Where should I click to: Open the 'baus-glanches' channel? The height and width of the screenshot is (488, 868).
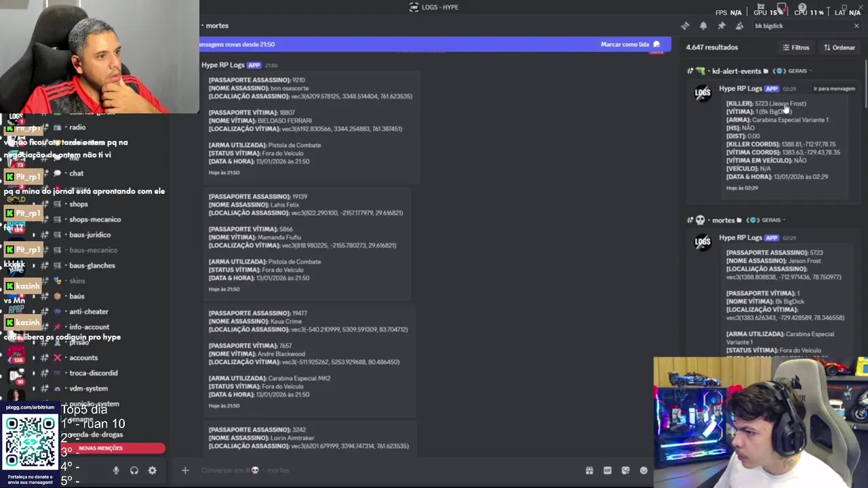[92, 266]
